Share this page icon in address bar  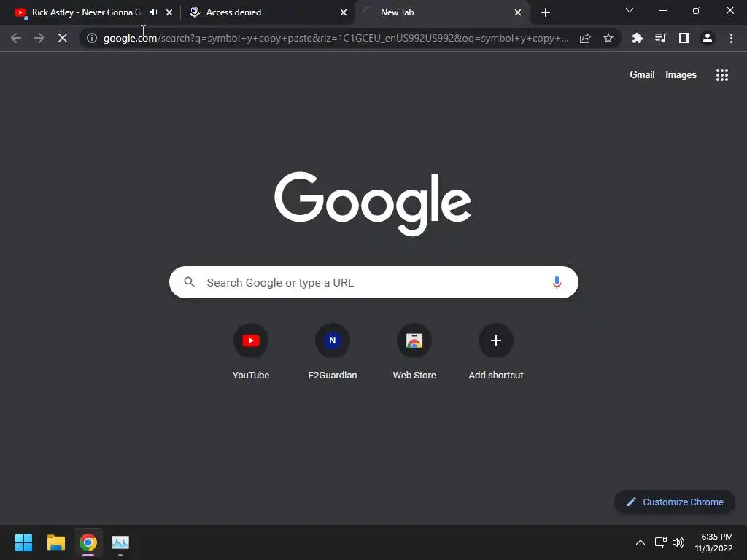(x=585, y=38)
